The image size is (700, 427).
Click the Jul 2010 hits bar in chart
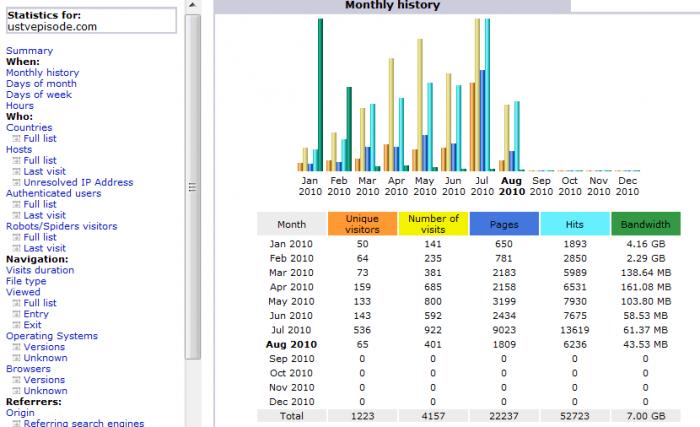(x=488, y=95)
